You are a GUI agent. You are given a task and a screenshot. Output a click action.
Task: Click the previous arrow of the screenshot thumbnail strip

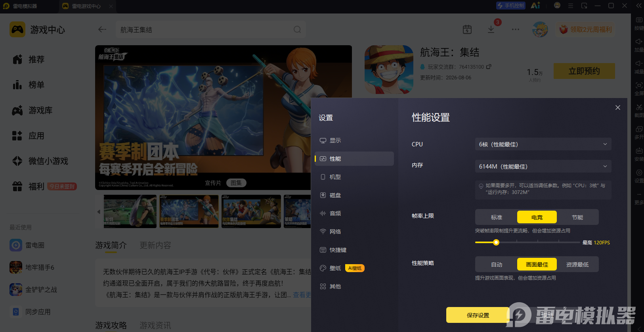pyautogui.click(x=99, y=212)
